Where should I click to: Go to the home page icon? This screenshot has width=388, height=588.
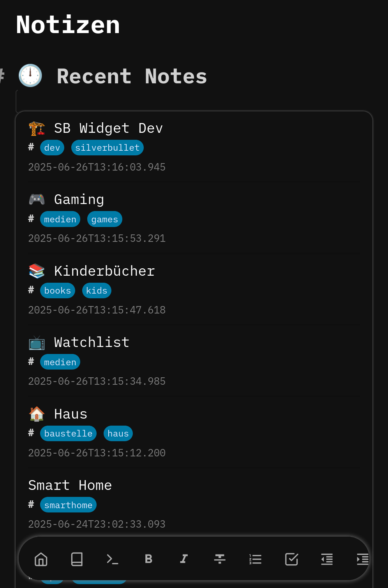(41, 559)
